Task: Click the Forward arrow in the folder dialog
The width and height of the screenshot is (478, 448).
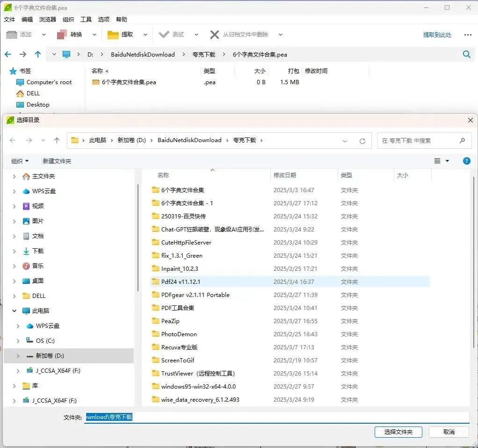Action: pos(29,140)
